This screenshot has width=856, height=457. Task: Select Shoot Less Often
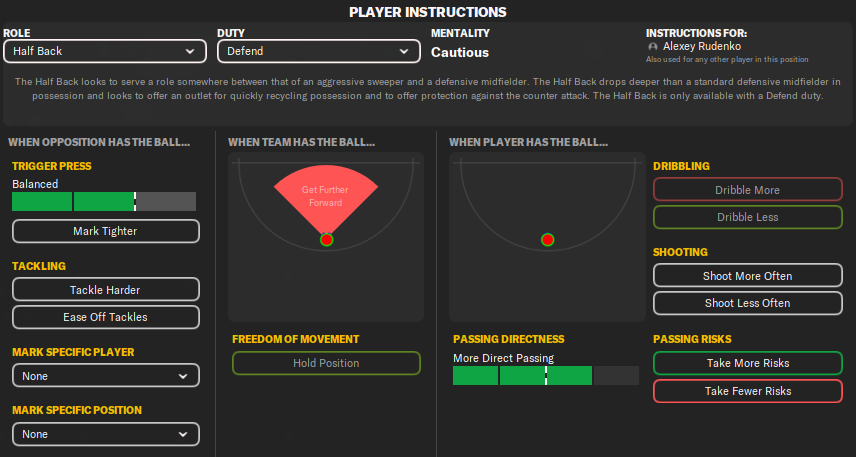click(747, 303)
